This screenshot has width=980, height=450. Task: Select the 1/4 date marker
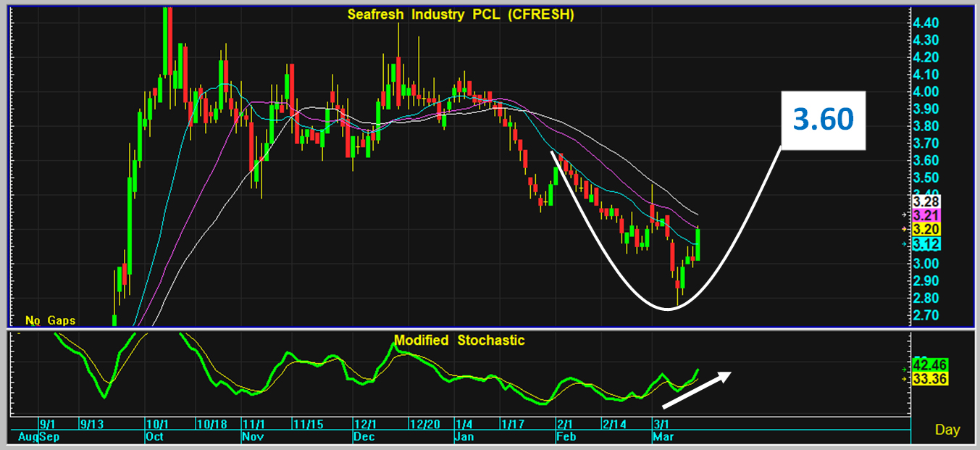(x=464, y=424)
